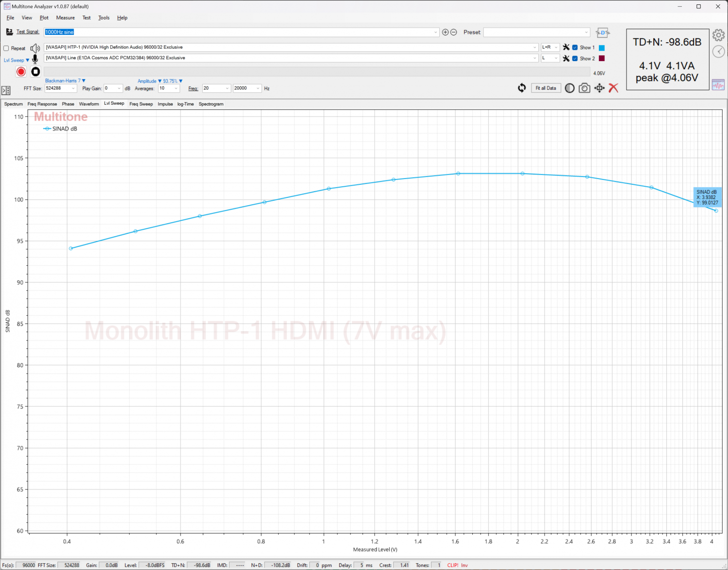728x570 pixels.
Task: Click the clock icon below the gear
Action: pos(718,51)
